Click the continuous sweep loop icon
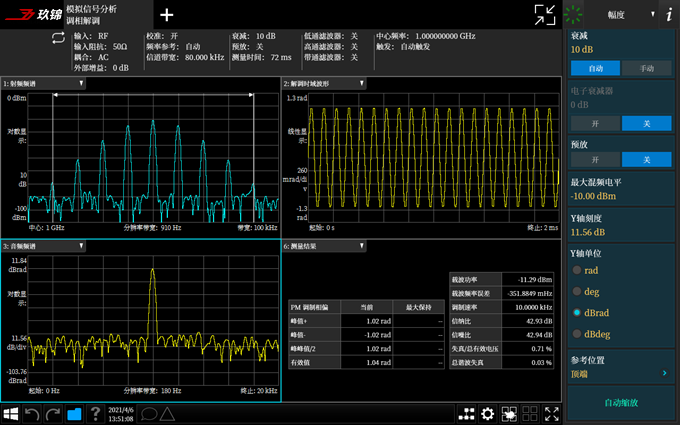Viewport: 680px width, 425px height. click(x=58, y=38)
